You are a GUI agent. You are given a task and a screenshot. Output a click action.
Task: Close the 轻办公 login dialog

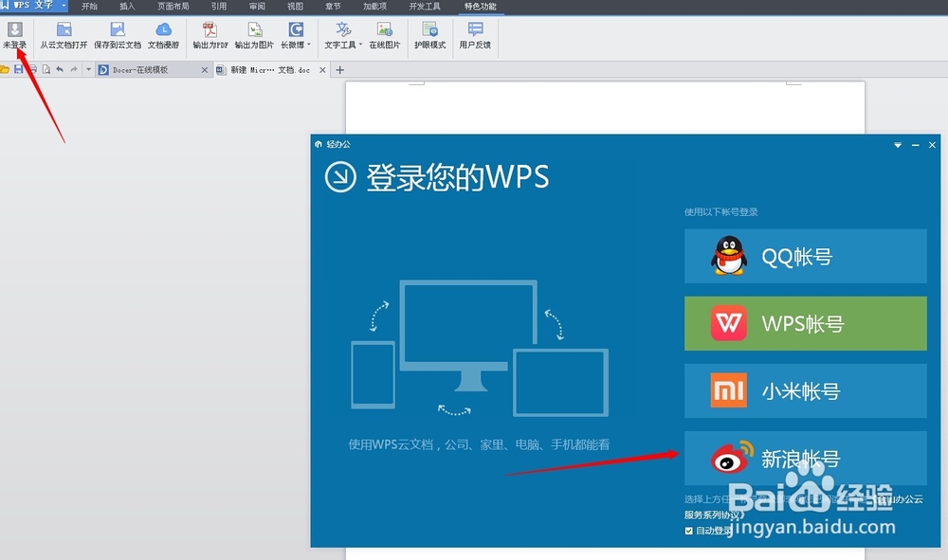932,145
